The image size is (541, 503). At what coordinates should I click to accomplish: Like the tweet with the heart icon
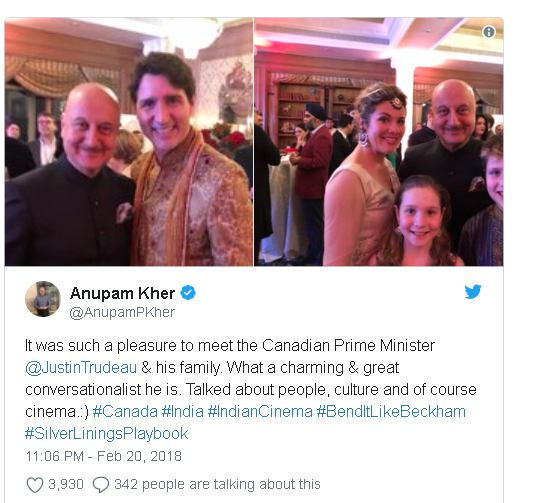(35, 485)
